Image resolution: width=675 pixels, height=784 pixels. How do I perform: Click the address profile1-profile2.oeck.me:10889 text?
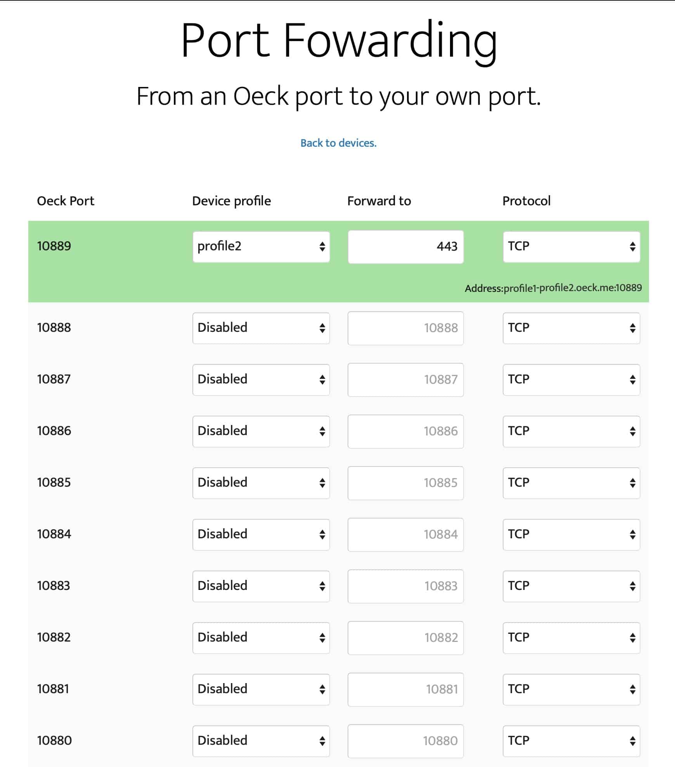573,288
